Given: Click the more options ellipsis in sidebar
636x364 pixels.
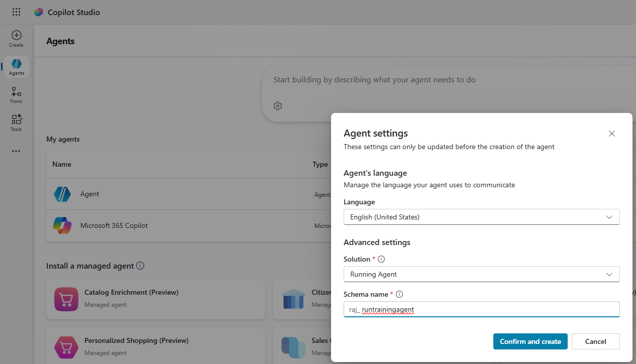Looking at the screenshot, I should coord(16,151).
